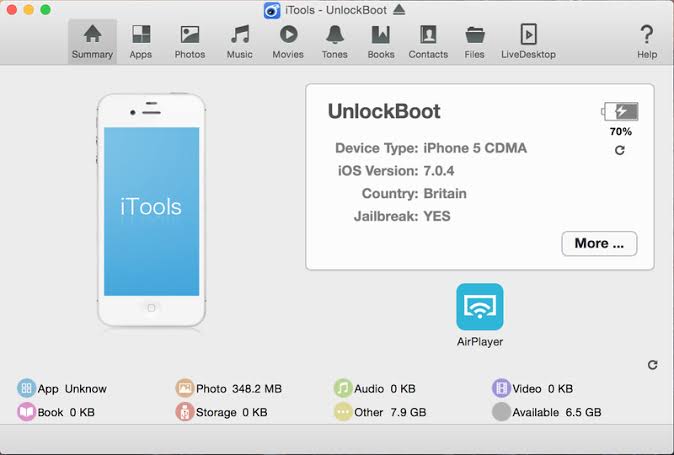Switch to the Apps tab
The width and height of the screenshot is (674, 455).
click(141, 42)
